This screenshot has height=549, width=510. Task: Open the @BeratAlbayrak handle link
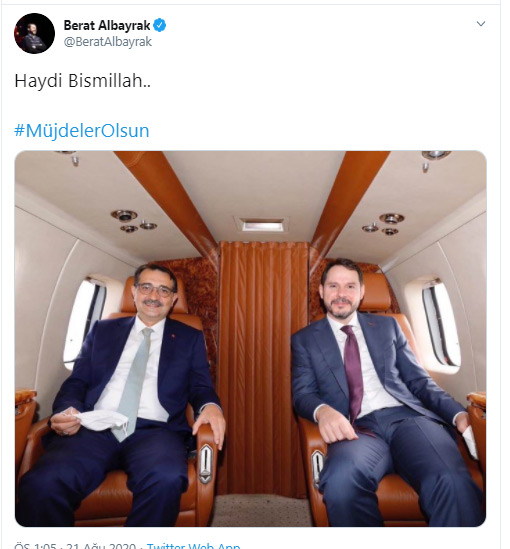[x=107, y=42]
